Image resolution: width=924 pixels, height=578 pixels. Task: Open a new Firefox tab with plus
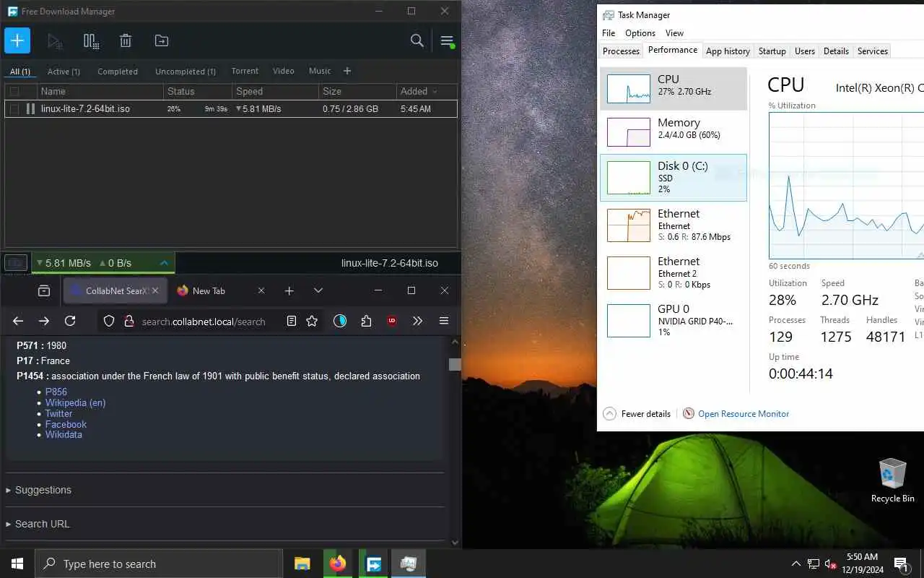tap(289, 290)
